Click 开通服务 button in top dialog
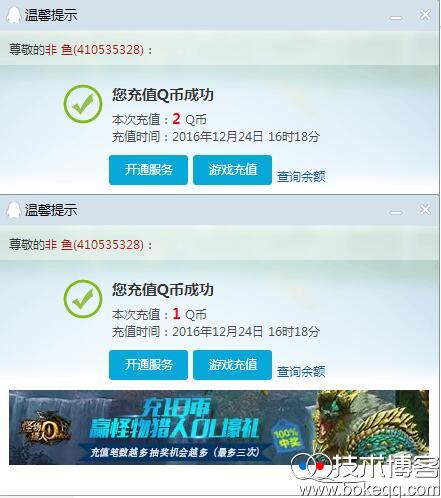Viewport: 441px width, 498px height. click(148, 170)
